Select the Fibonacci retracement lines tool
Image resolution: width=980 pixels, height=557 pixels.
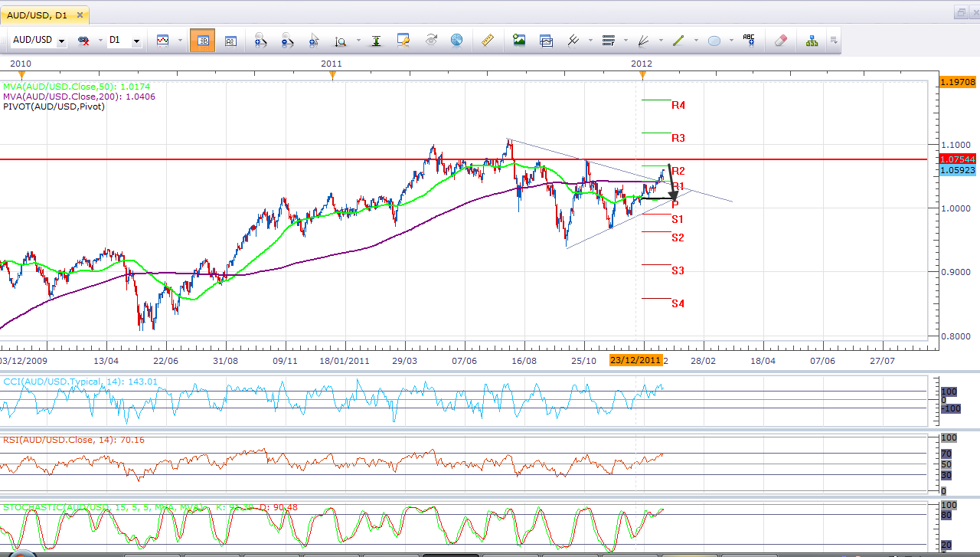[x=609, y=41]
